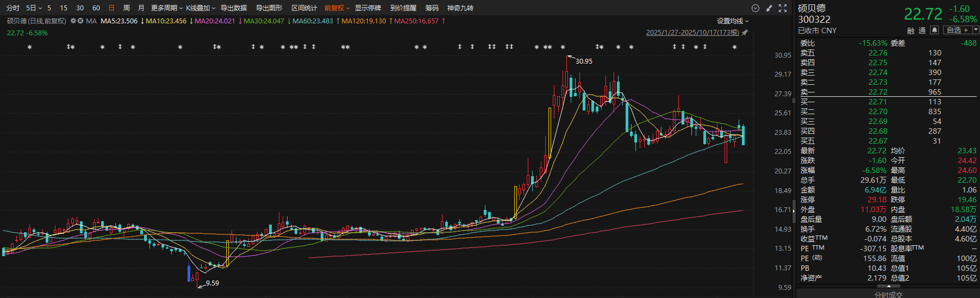The height and width of the screenshot is (298, 980).
Task: Remove MA indicator with the X icon
Action: pyautogui.click(x=80, y=21)
